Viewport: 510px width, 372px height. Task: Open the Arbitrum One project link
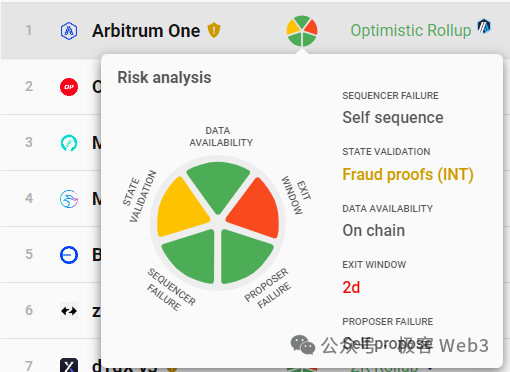tap(146, 31)
